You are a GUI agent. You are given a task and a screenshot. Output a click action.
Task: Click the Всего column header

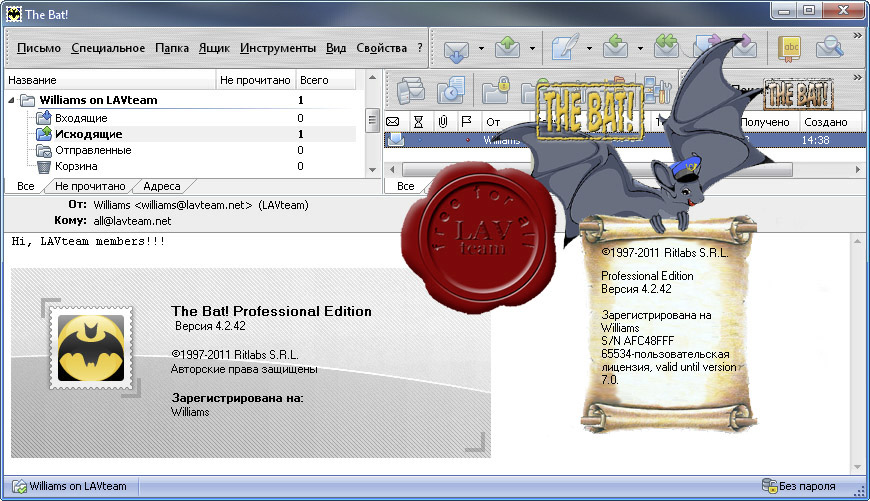325,80
